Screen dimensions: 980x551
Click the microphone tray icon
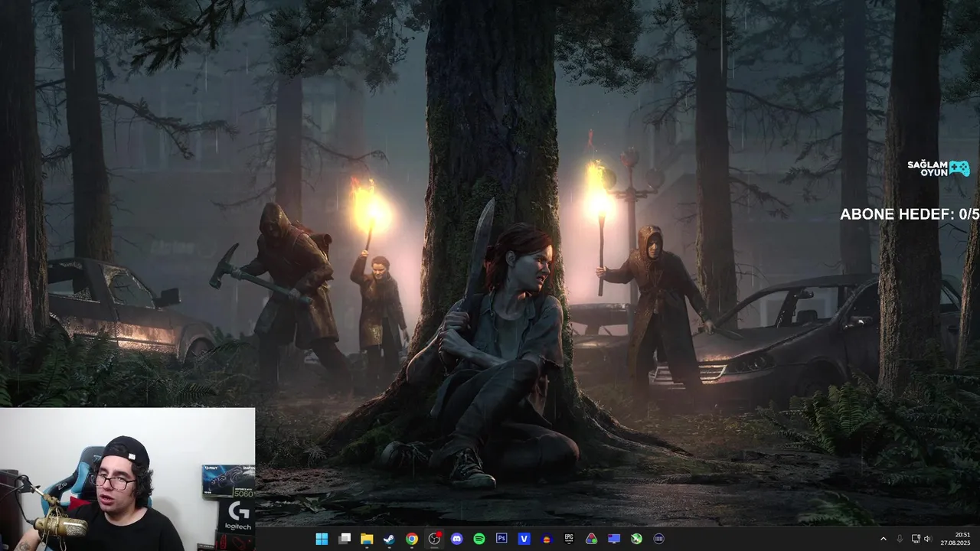(x=900, y=539)
